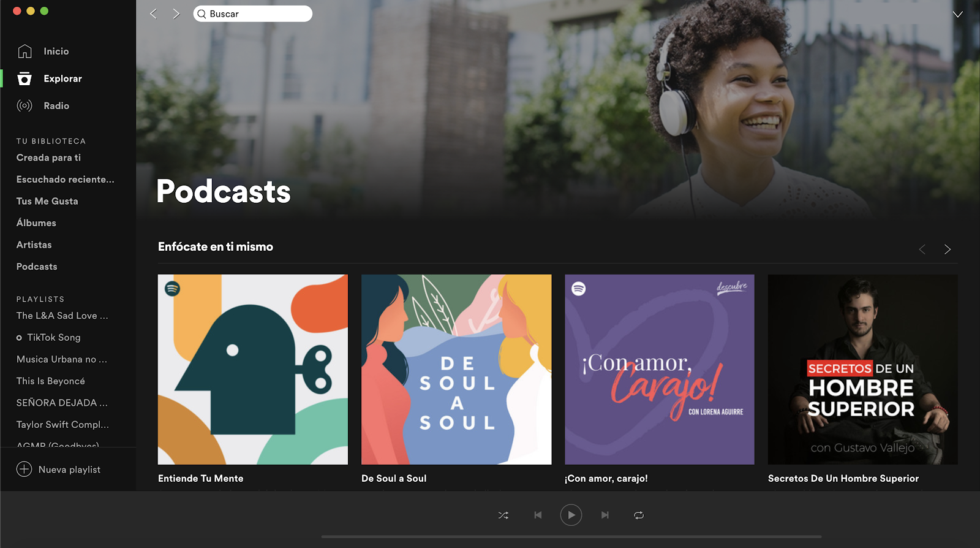Select Explorar in the sidebar
The height and width of the screenshot is (548, 980).
click(x=63, y=78)
